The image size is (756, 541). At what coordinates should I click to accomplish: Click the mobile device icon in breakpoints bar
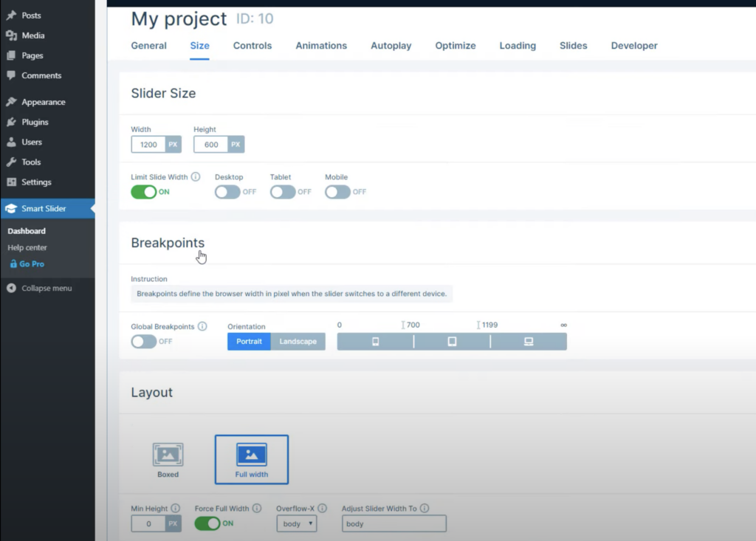click(375, 342)
